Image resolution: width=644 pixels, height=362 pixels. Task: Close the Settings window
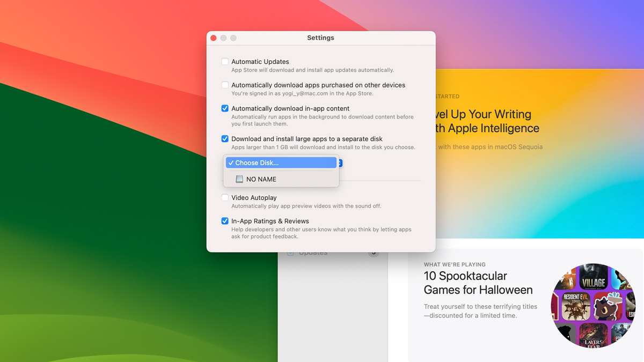(214, 38)
